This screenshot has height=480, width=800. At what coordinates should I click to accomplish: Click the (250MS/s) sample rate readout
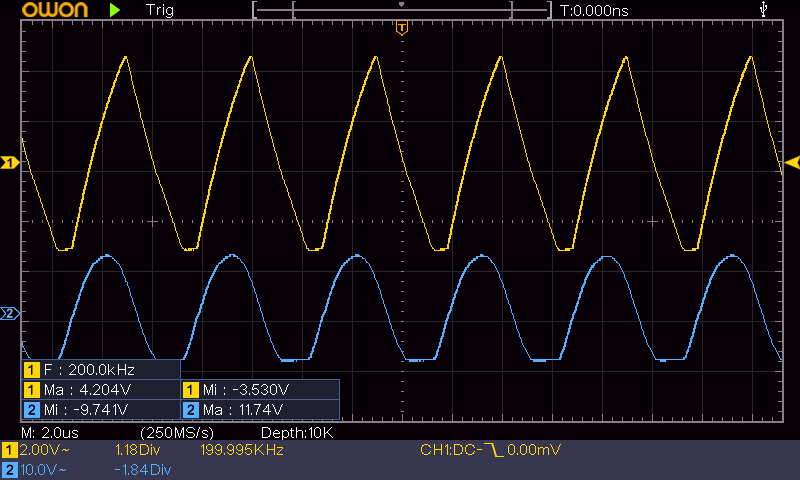pos(177,433)
